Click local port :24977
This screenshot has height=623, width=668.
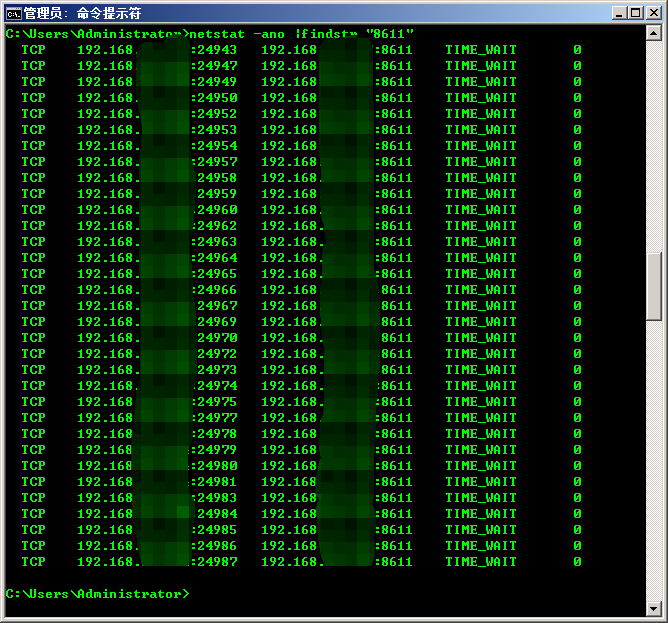214,418
